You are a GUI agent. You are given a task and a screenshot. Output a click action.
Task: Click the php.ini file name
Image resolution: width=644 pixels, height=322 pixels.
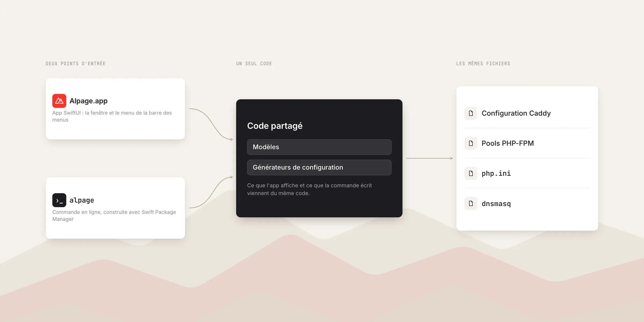[496, 174]
